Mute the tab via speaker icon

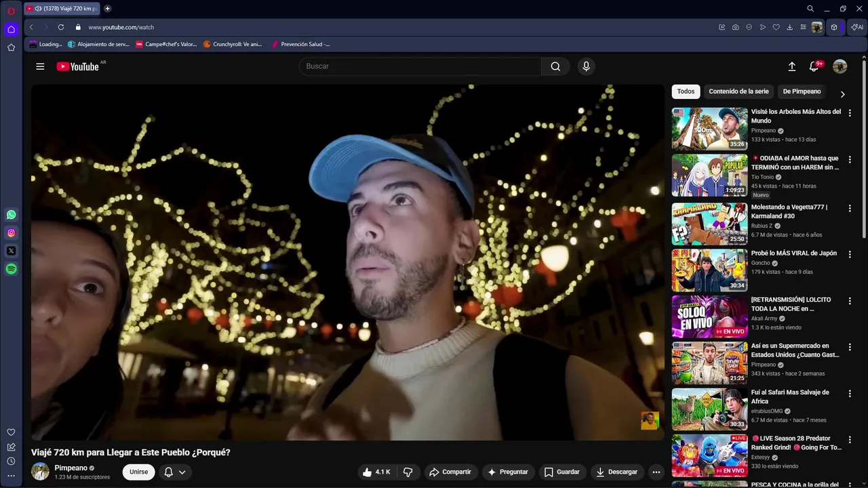pyautogui.click(x=38, y=9)
